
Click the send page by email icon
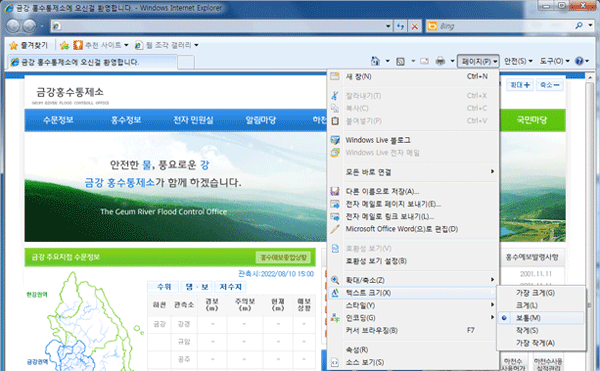(335, 204)
